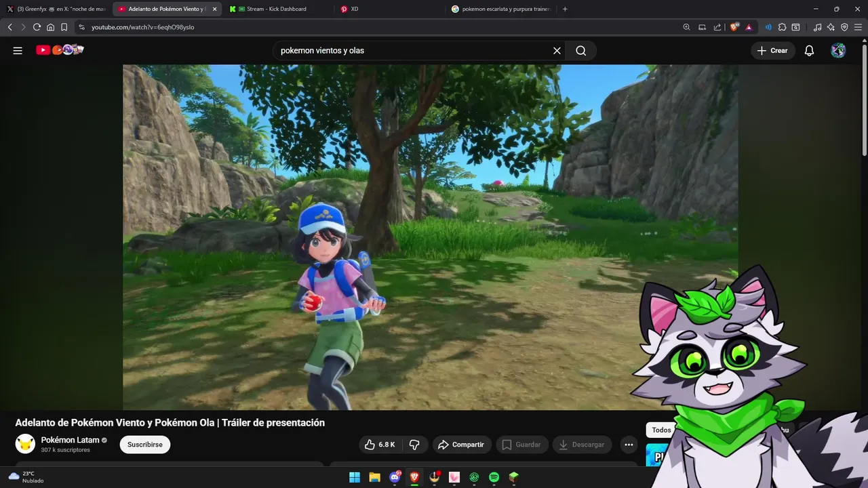Open Discord from the taskbar
The image size is (868, 488).
point(395,477)
